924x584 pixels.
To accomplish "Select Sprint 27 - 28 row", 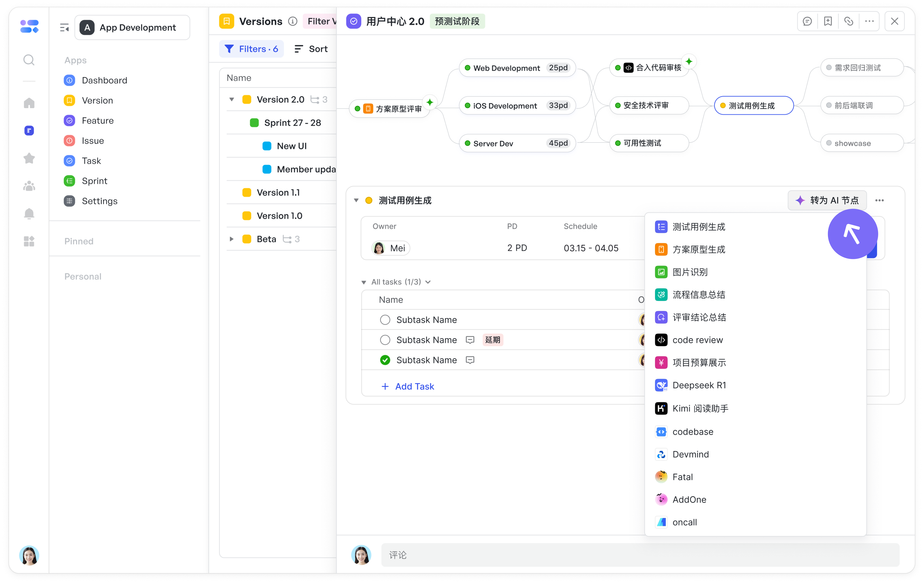I will tap(282, 123).
